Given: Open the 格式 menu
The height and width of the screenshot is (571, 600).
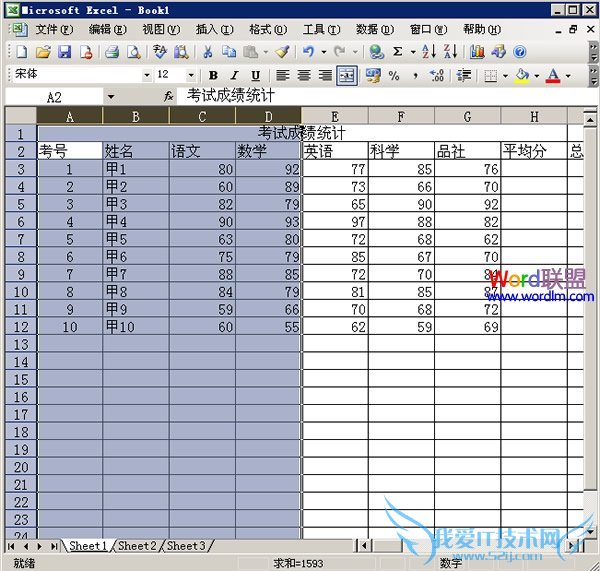Looking at the screenshot, I should (x=265, y=30).
